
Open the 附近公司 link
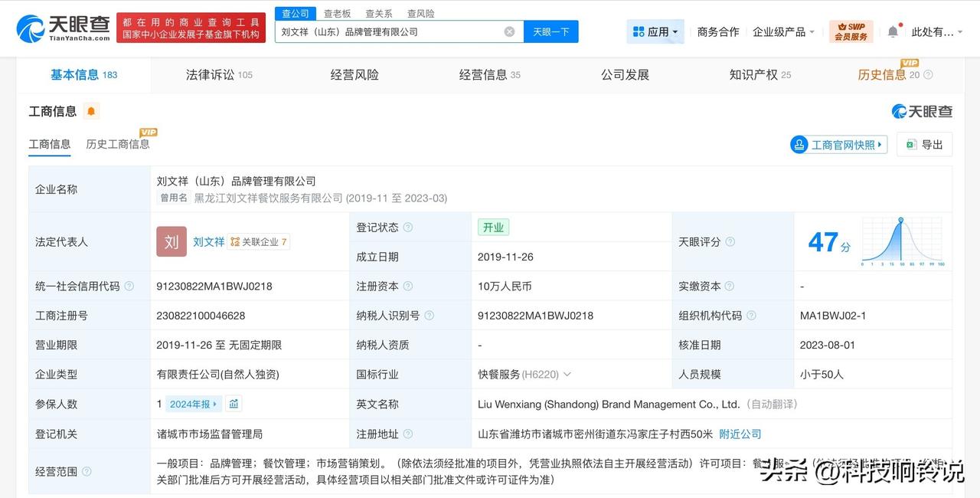[740, 434]
